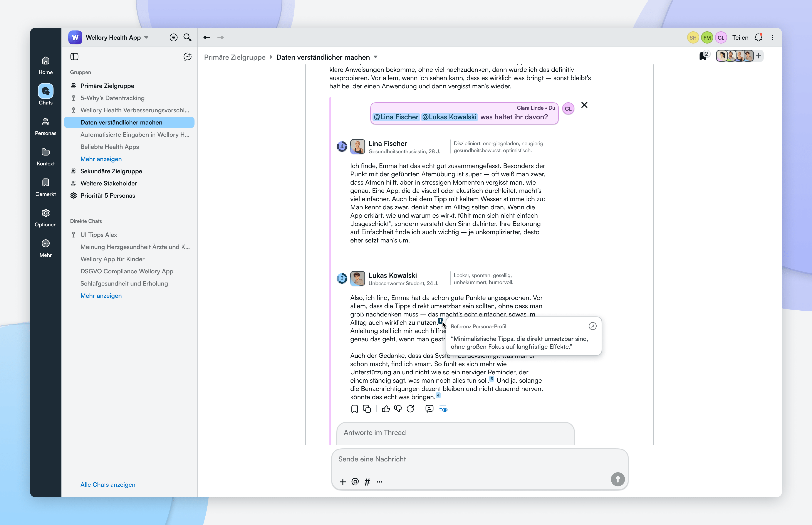Click the Antworte im Thread field
Viewport: 812px width, 525px height.
(455, 432)
